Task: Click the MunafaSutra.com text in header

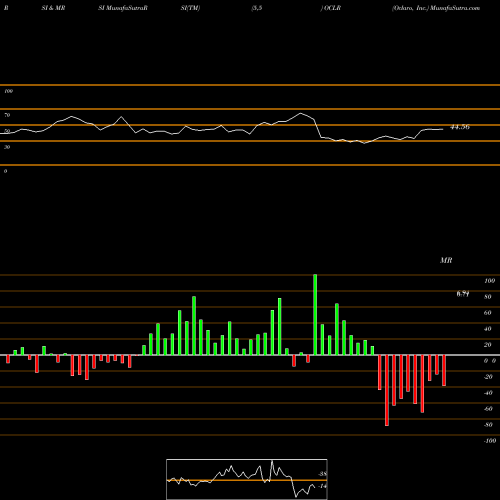Action: pos(455,8)
